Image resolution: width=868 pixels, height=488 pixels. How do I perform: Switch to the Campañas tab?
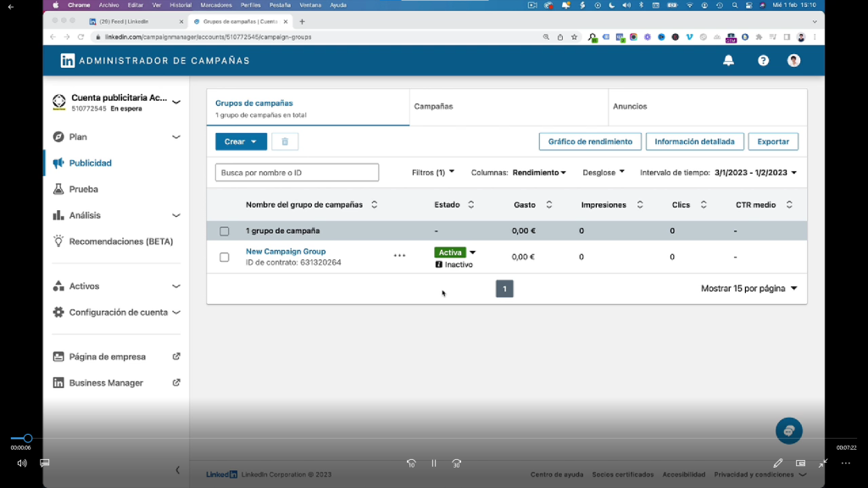coord(509,108)
